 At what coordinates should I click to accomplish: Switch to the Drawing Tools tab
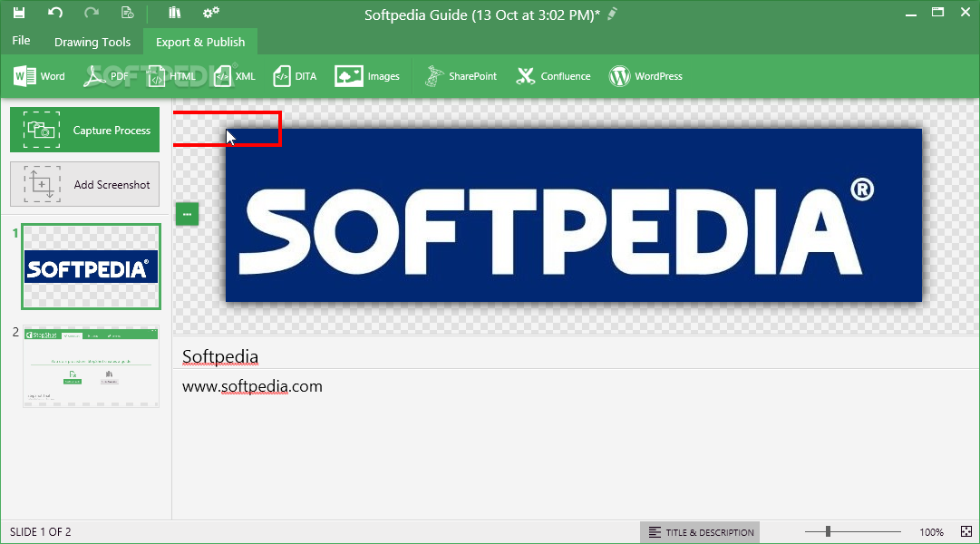[92, 42]
